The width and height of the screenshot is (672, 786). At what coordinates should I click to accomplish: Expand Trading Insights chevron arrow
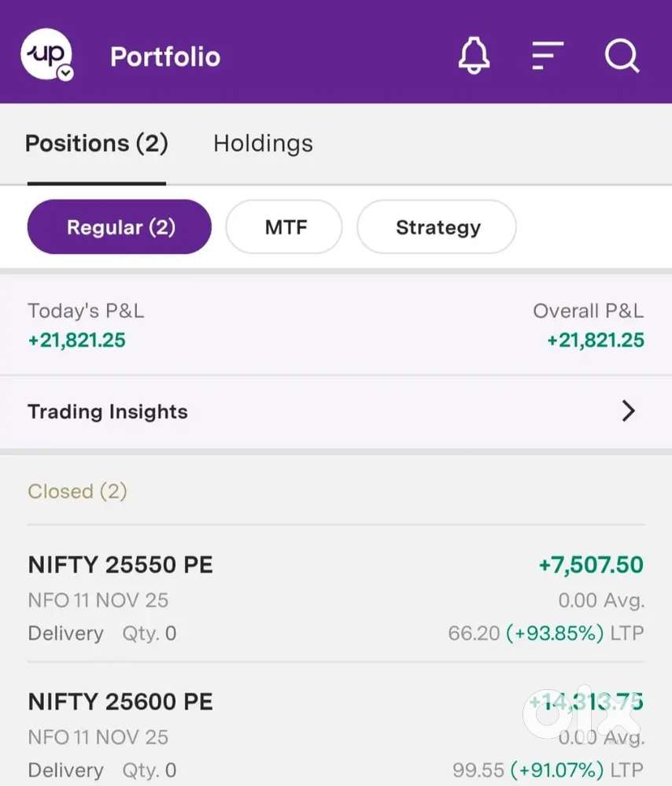pos(628,411)
